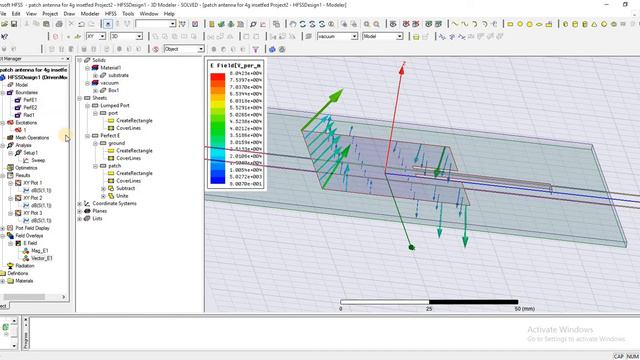Click the Print icon
Screen dimensions: 640x360
59,24
